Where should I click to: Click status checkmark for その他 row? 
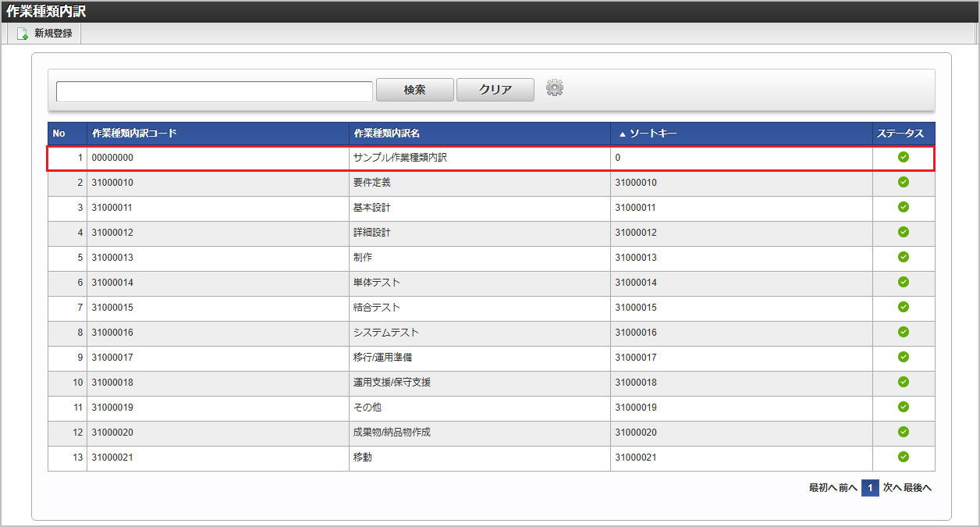pos(903,407)
